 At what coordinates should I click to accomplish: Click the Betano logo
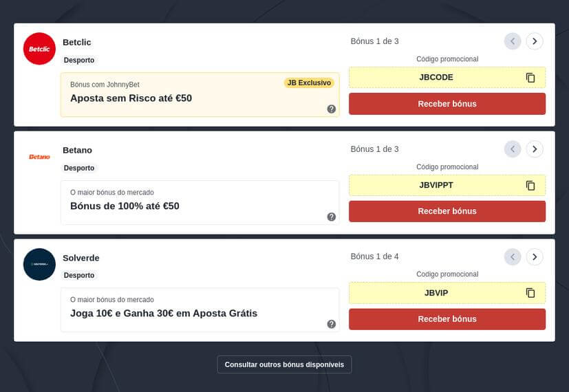(x=39, y=157)
